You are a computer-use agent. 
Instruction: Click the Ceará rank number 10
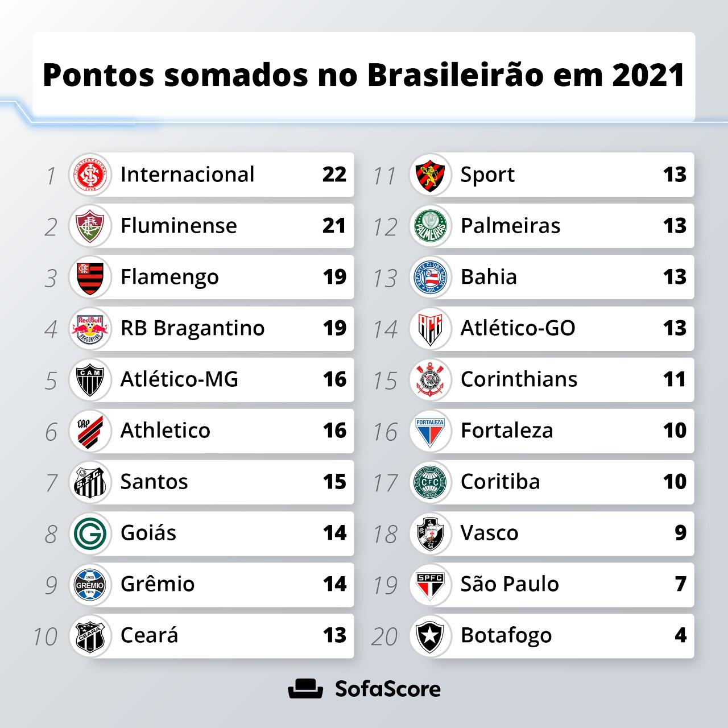point(45,637)
